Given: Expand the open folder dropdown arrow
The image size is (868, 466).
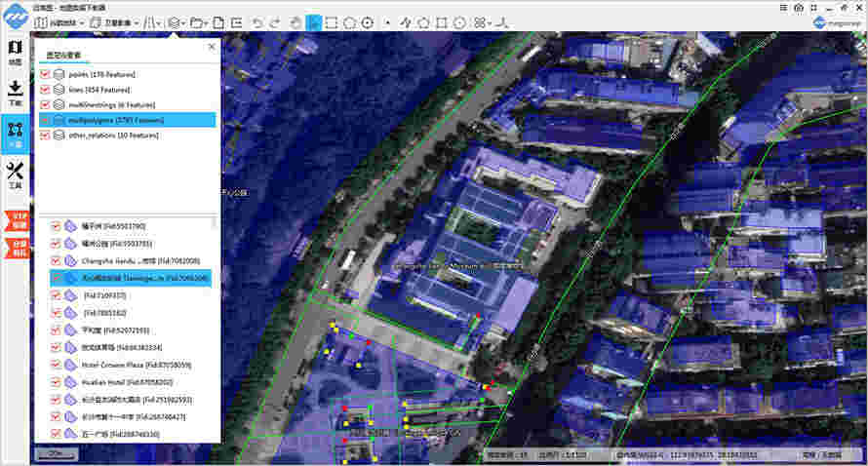Looking at the screenshot, I should click(206, 22).
